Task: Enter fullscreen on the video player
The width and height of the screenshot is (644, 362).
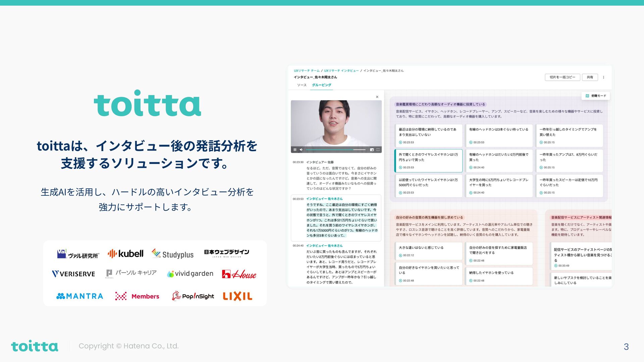Action: (378, 149)
